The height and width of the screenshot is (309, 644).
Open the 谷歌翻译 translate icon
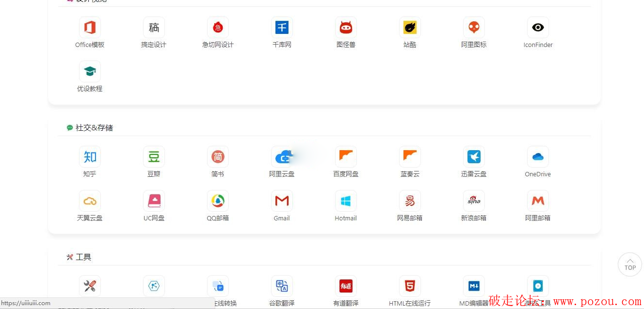[282, 286]
